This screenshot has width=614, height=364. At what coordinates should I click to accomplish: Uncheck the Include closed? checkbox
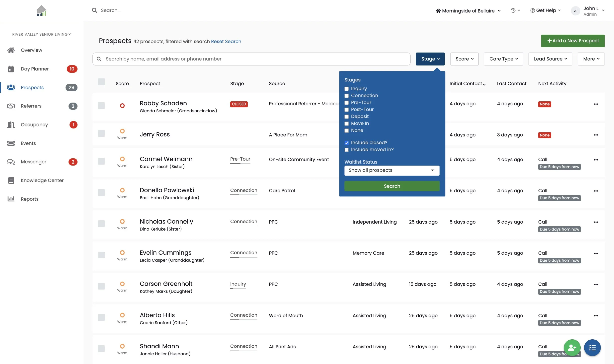tap(347, 143)
